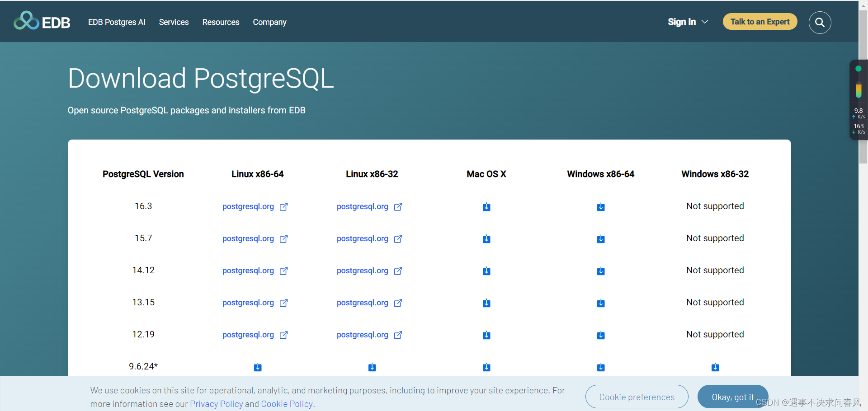The image size is (868, 411).
Task: Click the version 16.3 cell
Action: coord(143,206)
